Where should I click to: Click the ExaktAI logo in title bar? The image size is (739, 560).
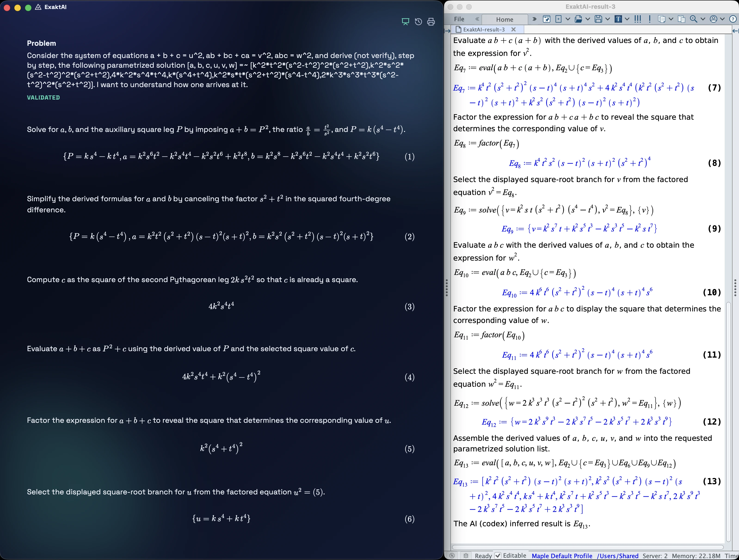[x=38, y=7]
